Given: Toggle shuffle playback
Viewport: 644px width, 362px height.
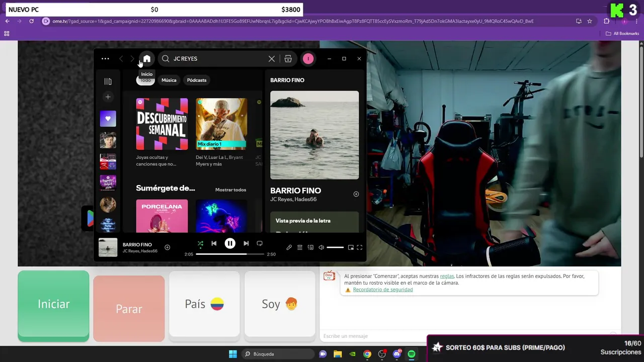Looking at the screenshot, I should coord(200,244).
